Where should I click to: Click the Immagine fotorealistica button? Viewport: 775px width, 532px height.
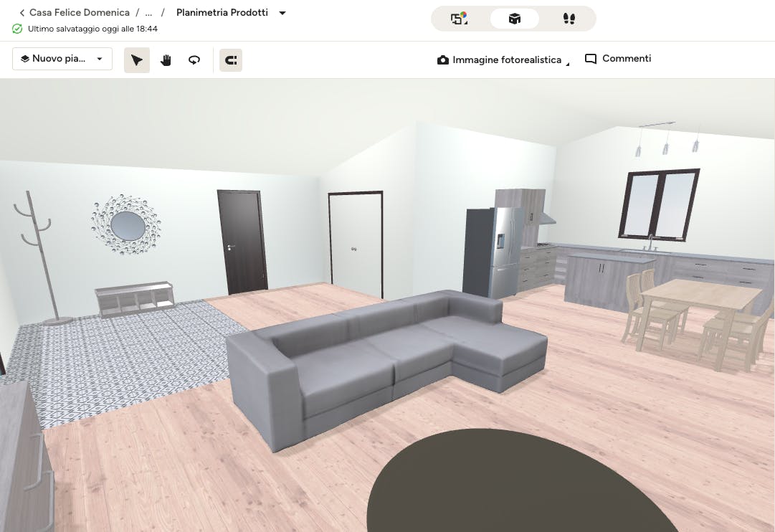pyautogui.click(x=503, y=60)
